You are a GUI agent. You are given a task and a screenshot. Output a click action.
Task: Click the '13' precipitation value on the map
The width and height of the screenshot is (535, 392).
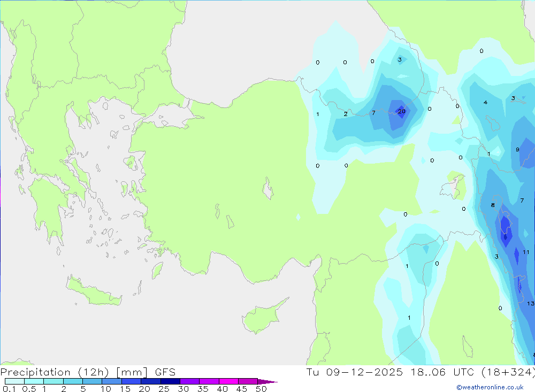pyautogui.click(x=531, y=303)
